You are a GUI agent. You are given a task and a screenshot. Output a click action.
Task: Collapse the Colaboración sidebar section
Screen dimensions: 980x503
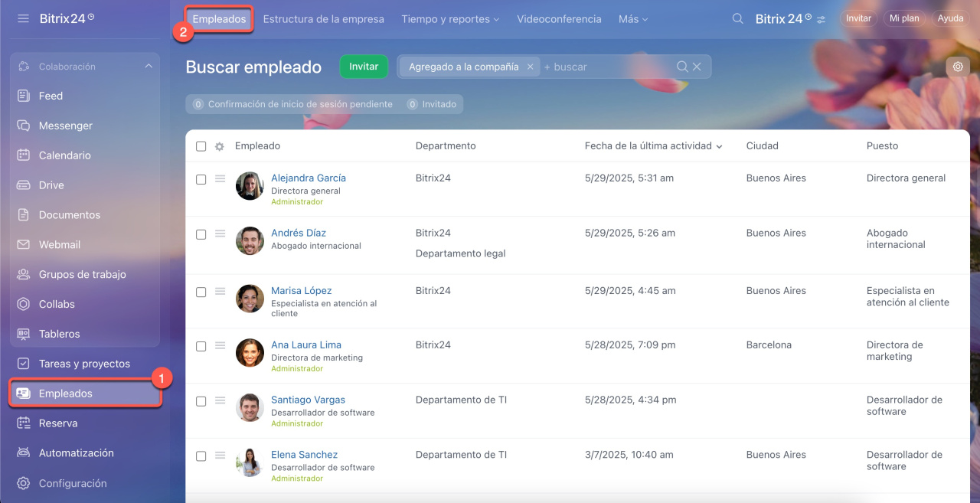[x=149, y=67]
